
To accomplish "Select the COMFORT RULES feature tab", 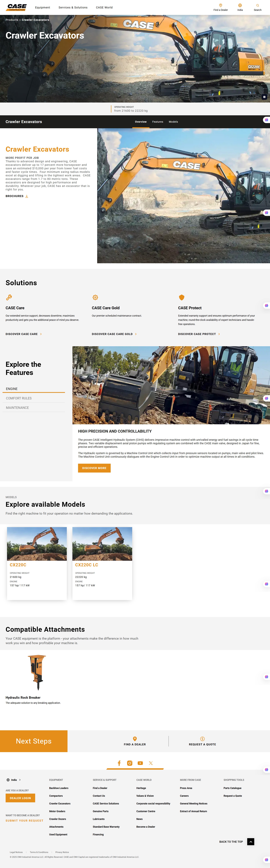I will pos(34,398).
